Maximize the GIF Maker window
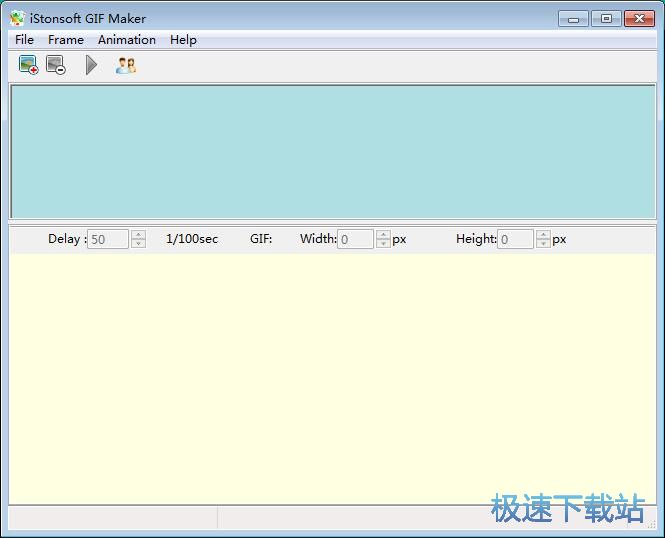665x538 pixels. click(x=606, y=19)
